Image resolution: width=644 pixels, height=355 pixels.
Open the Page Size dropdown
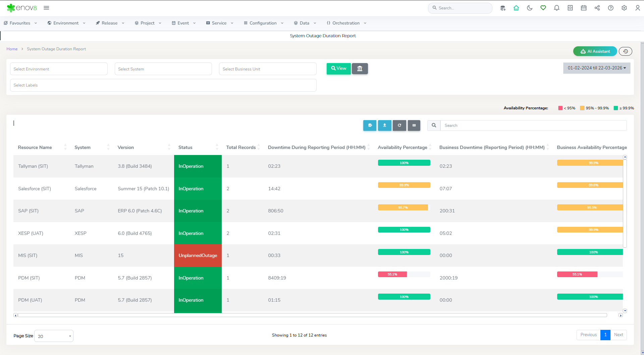tap(54, 336)
